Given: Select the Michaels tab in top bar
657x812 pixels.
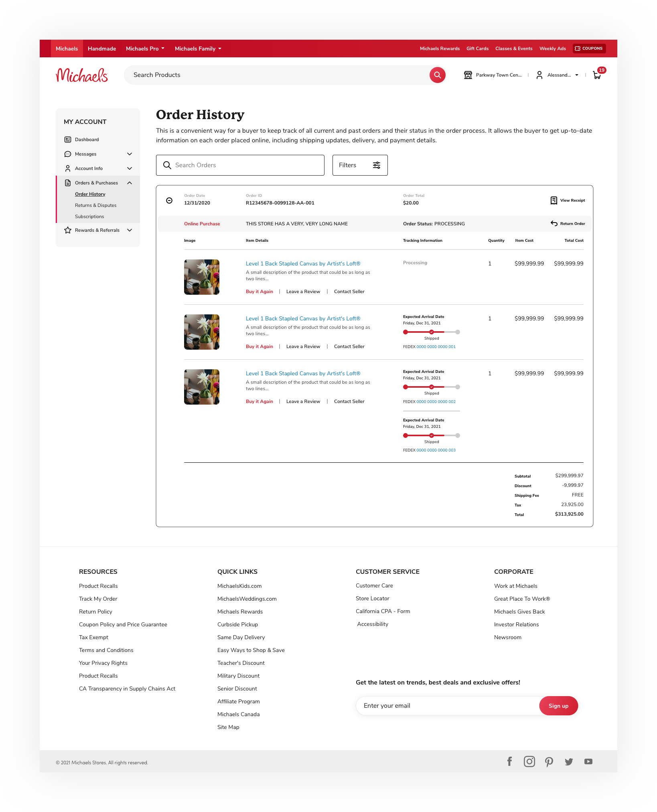Looking at the screenshot, I should 67,49.
